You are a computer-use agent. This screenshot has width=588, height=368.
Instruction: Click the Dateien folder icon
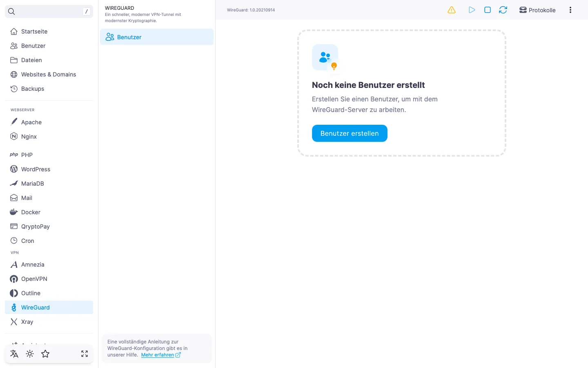[x=14, y=60]
